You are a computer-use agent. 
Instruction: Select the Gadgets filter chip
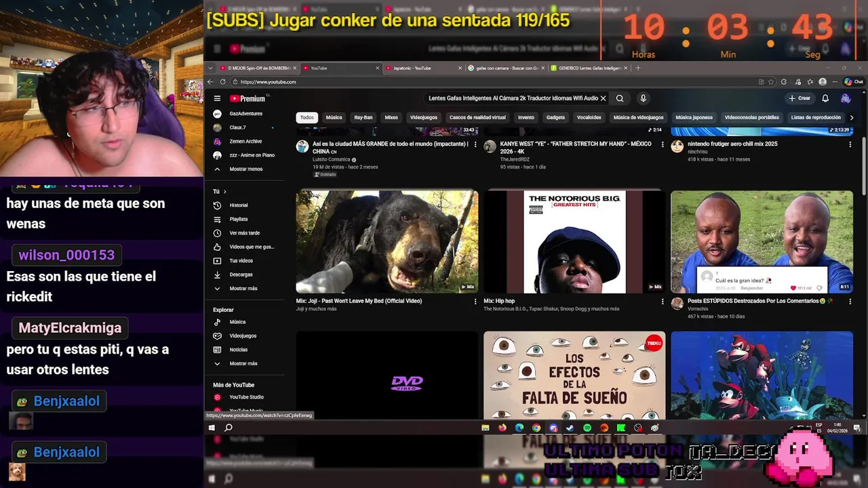pos(555,117)
